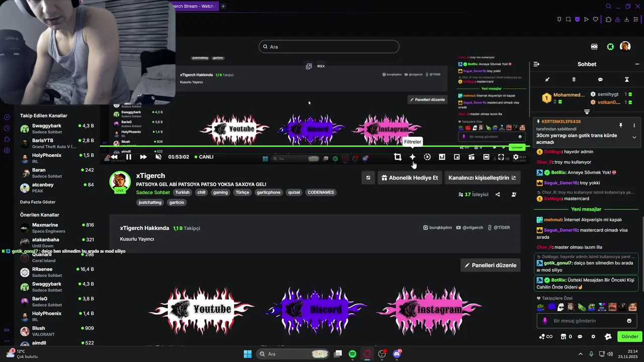Image resolution: width=644 pixels, height=362 pixels.
Task: Click the speech bubble chat mode icon
Action: (x=600, y=79)
